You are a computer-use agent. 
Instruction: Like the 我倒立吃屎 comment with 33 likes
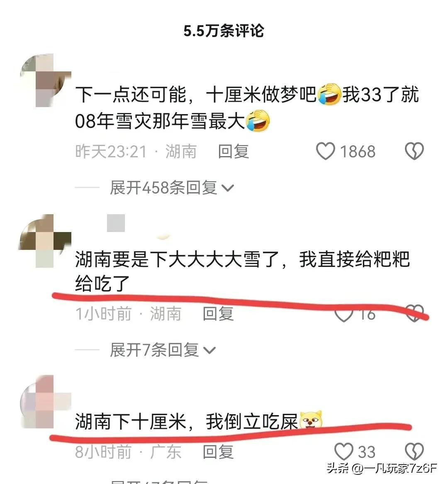[344, 452]
